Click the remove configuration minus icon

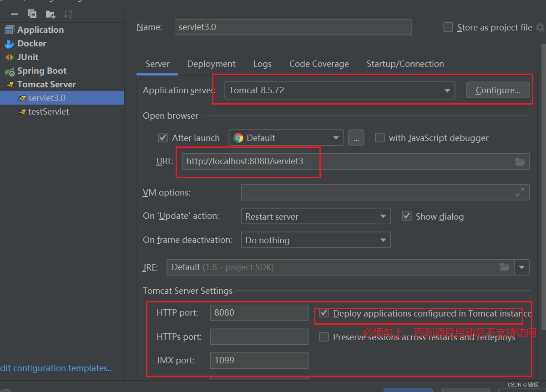point(15,14)
